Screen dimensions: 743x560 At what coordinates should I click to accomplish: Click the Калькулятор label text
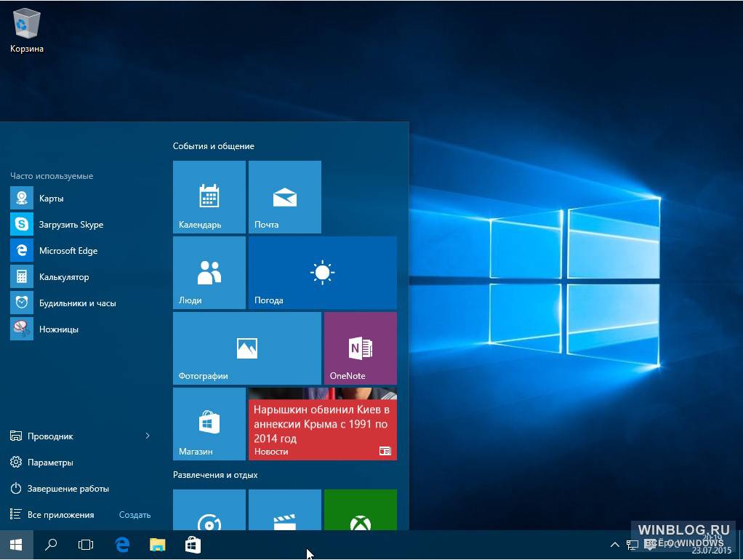[64, 277]
